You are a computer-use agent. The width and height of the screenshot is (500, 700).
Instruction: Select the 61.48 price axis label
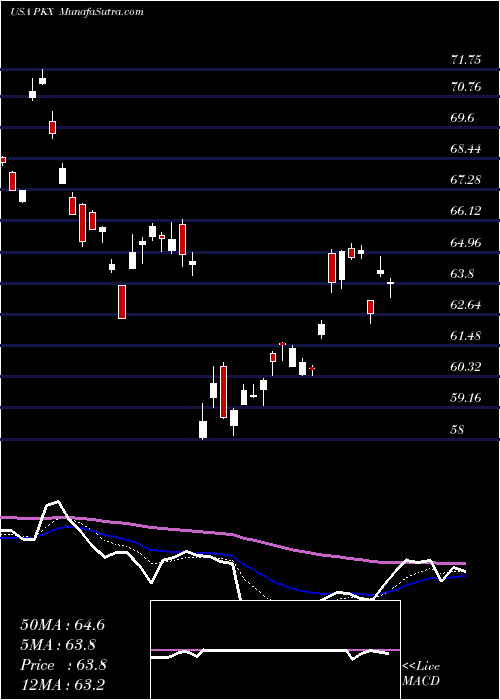click(466, 336)
